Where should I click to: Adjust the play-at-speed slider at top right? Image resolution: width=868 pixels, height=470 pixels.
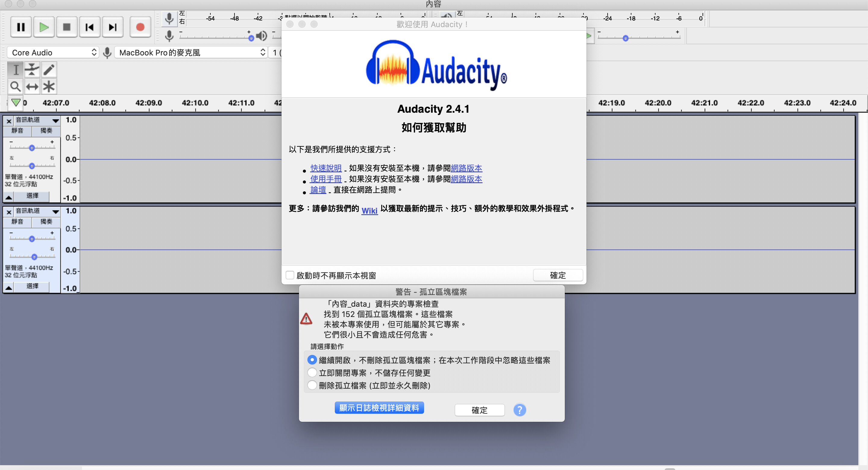coord(625,38)
